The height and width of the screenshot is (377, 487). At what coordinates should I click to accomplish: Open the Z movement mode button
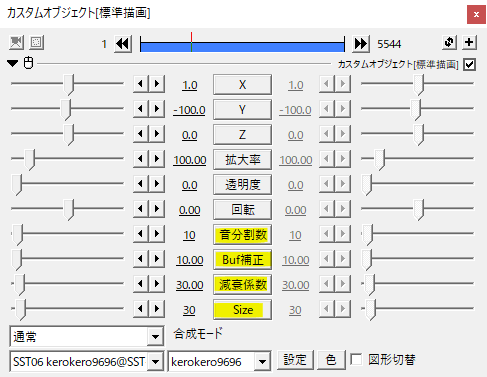pos(242,135)
